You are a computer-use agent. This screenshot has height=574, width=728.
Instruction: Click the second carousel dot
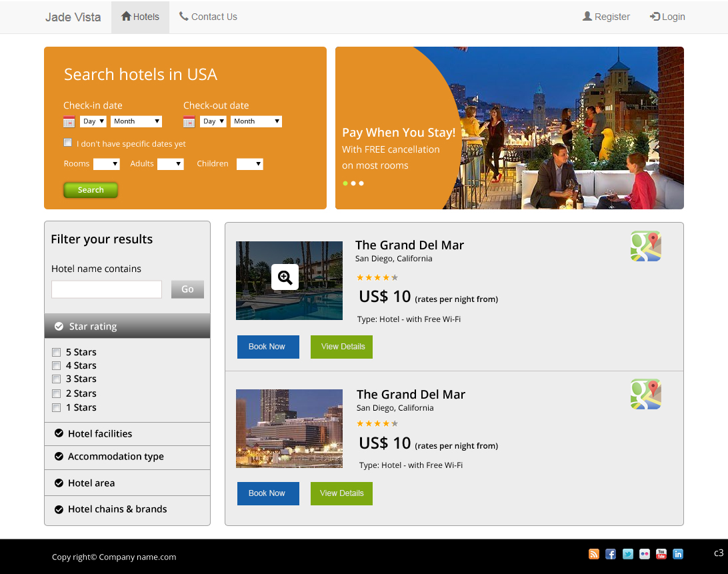(x=353, y=183)
